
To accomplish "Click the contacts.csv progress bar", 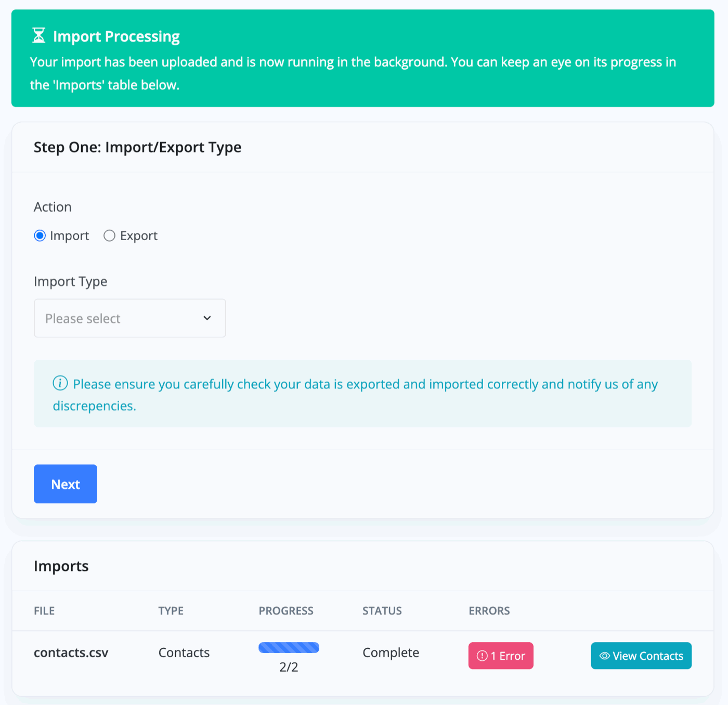I will coord(289,647).
